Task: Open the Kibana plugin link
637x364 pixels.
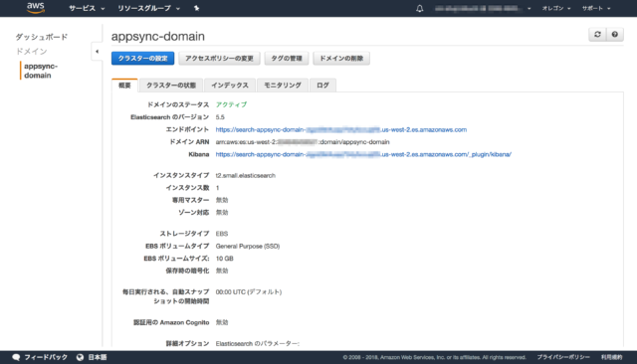Action: [x=363, y=154]
